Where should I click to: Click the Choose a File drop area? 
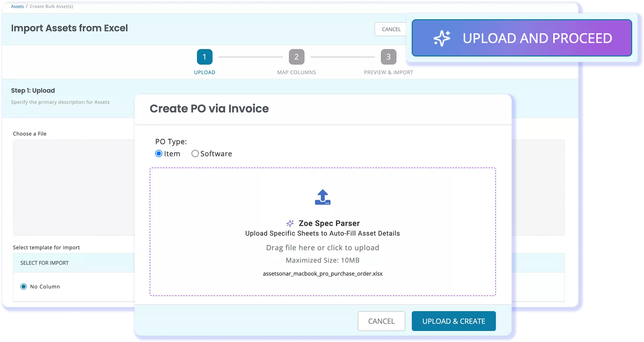click(x=74, y=187)
